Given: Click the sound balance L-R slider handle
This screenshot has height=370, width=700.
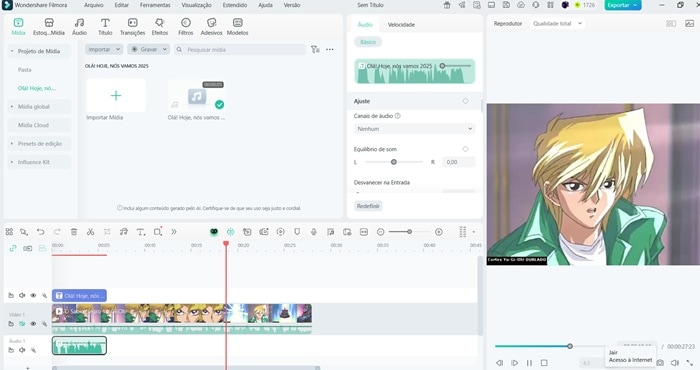Looking at the screenshot, I should click(393, 162).
